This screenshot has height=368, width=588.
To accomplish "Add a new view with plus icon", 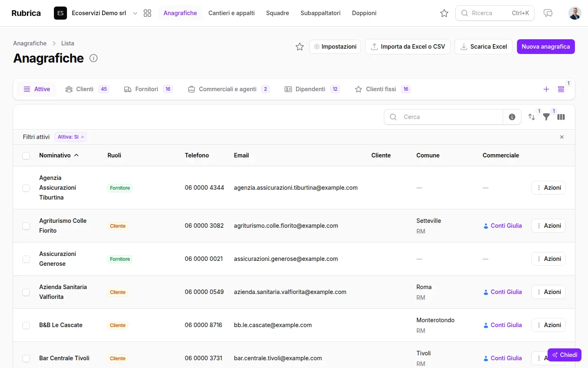I will tap(546, 89).
